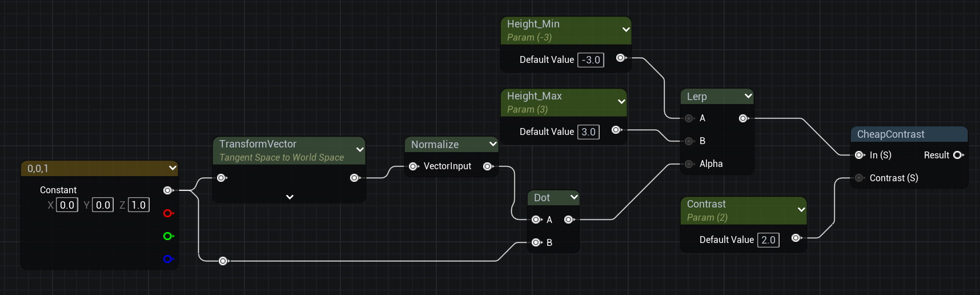Click the Lerp output pin
Image resolution: width=980 pixels, height=295 pixels.
point(744,118)
